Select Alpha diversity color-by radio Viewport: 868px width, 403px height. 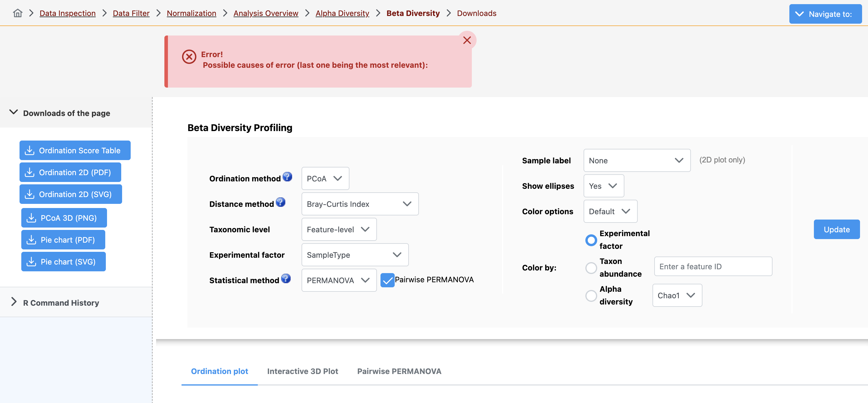coord(591,296)
